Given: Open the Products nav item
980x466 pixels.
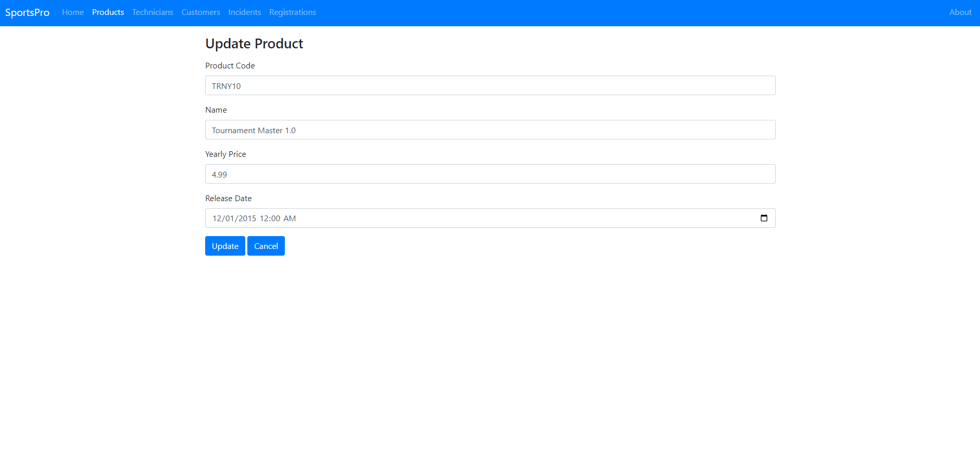Looking at the screenshot, I should click(108, 12).
